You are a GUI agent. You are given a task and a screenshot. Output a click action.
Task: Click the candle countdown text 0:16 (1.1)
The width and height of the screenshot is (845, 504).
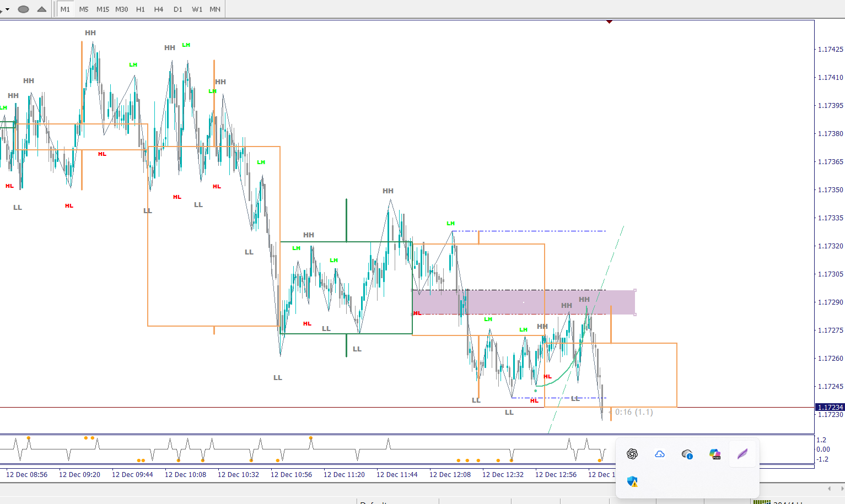point(634,412)
